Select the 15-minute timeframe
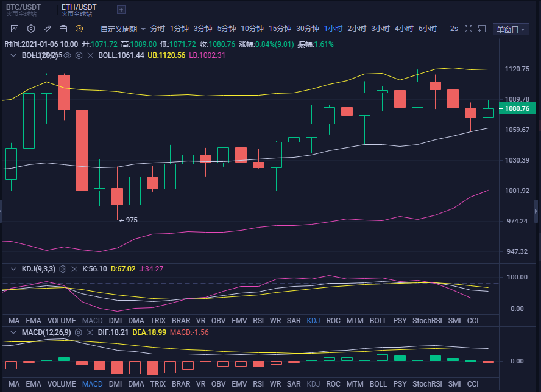This screenshot has height=392, width=541. point(280,29)
